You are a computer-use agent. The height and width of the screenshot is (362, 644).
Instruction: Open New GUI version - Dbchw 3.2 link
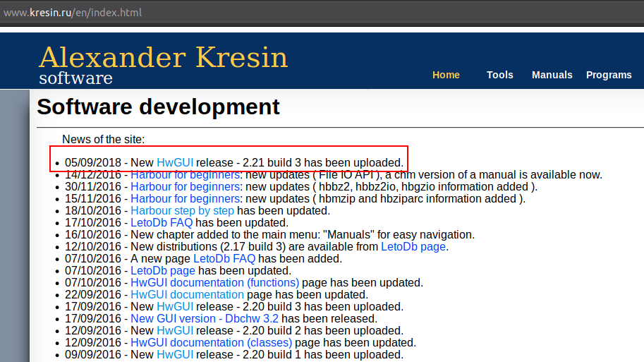pos(205,318)
